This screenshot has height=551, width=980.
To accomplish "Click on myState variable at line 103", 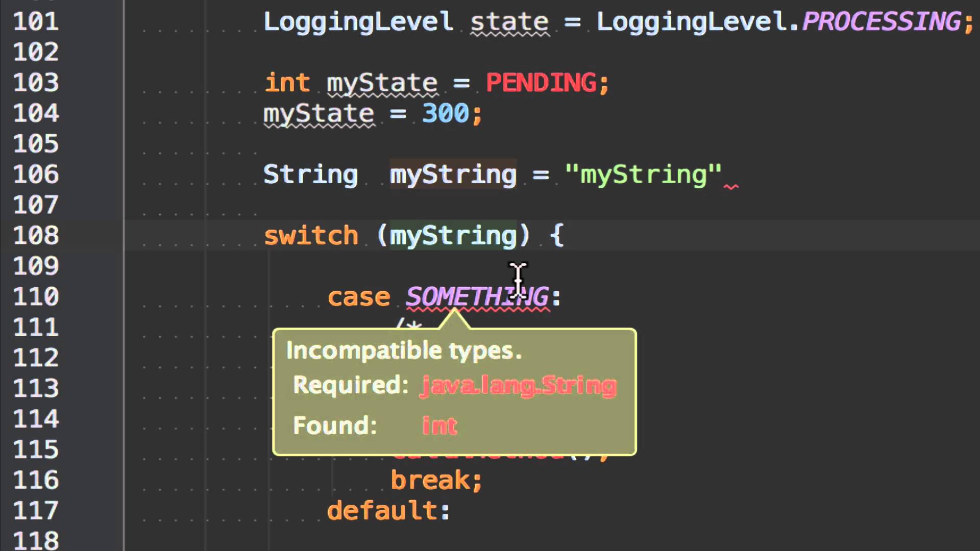I will pyautogui.click(x=382, y=83).
